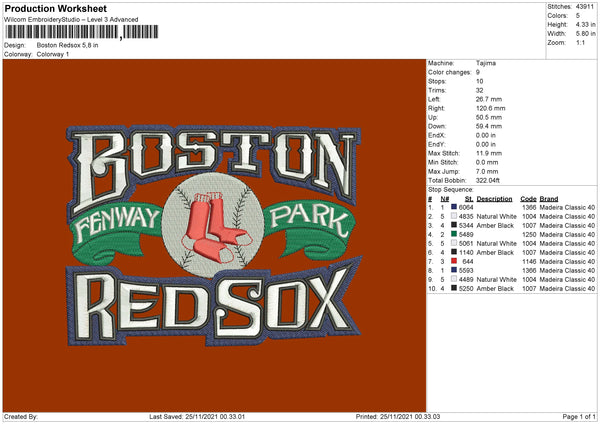Click the 'Last Saved: 25/11/2021 00.33.01' footer text
600x424 pixels.
(197, 416)
